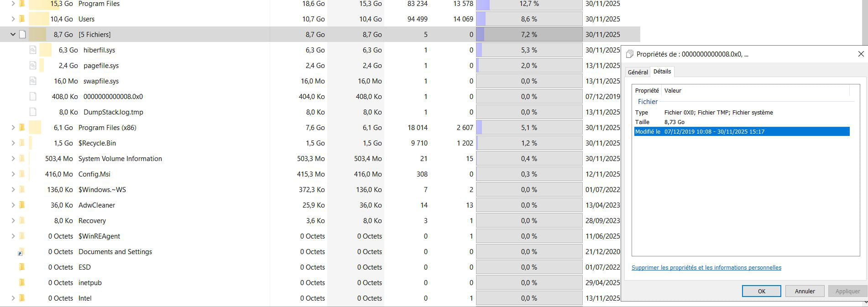Click the properties dialog title icon
This screenshot has width=868, height=307.
pos(630,54)
